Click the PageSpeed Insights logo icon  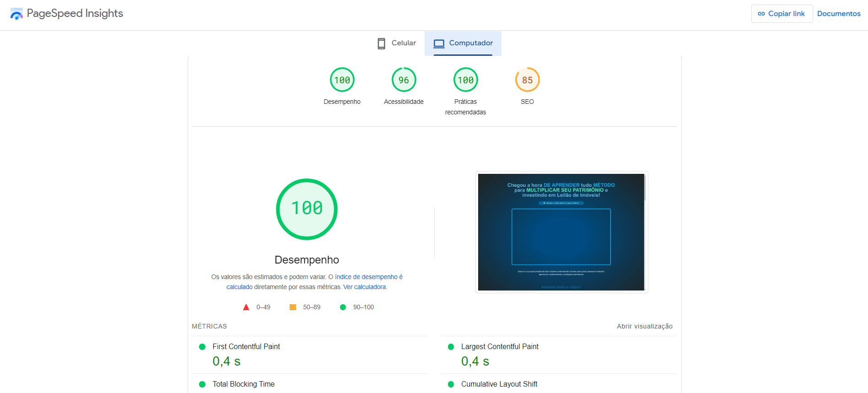pyautogui.click(x=16, y=14)
